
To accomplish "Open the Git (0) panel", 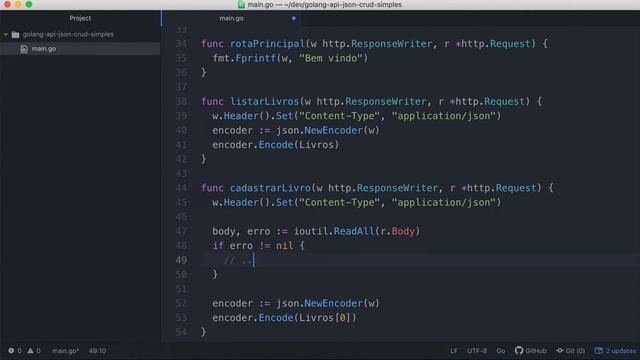I will tap(575, 351).
